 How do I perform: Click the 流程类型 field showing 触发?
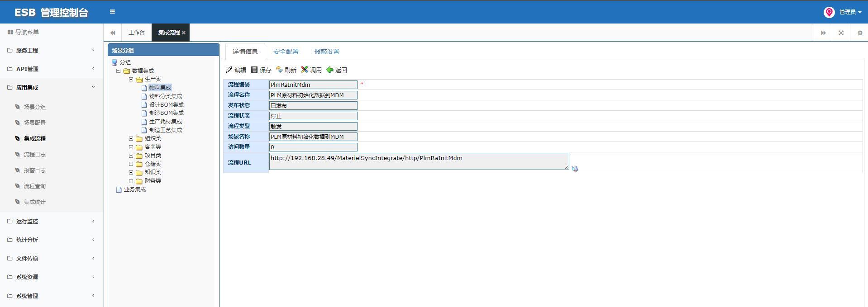click(x=313, y=126)
